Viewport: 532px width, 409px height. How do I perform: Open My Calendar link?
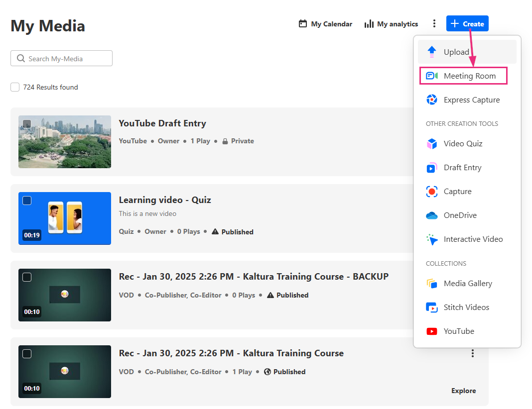coord(325,24)
